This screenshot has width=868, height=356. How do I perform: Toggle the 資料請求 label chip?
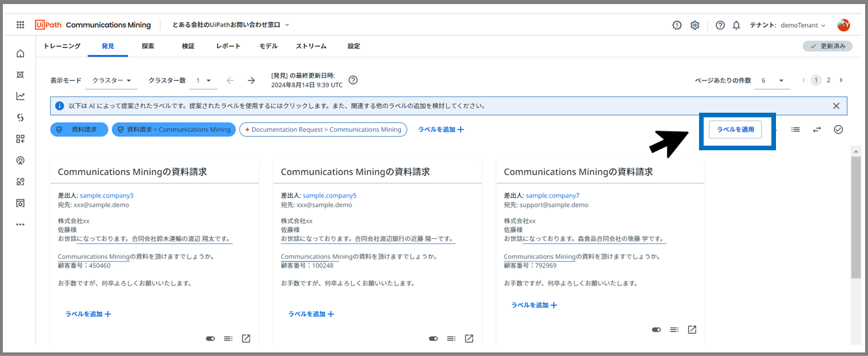(79, 129)
